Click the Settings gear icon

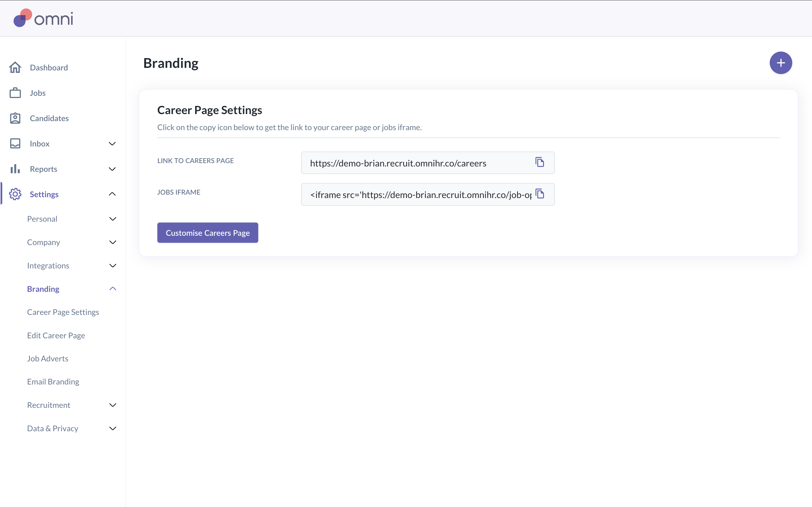point(15,194)
